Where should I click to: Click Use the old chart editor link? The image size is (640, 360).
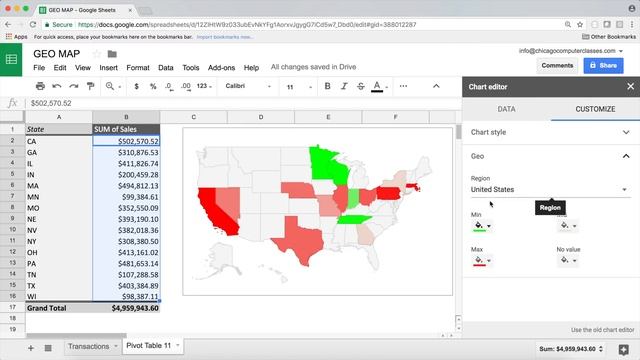(x=602, y=330)
